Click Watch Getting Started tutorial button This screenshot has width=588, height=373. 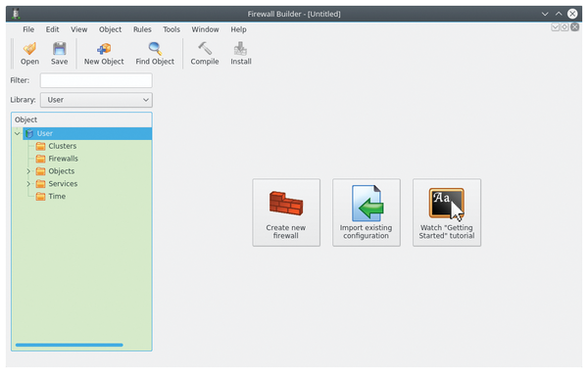(447, 212)
